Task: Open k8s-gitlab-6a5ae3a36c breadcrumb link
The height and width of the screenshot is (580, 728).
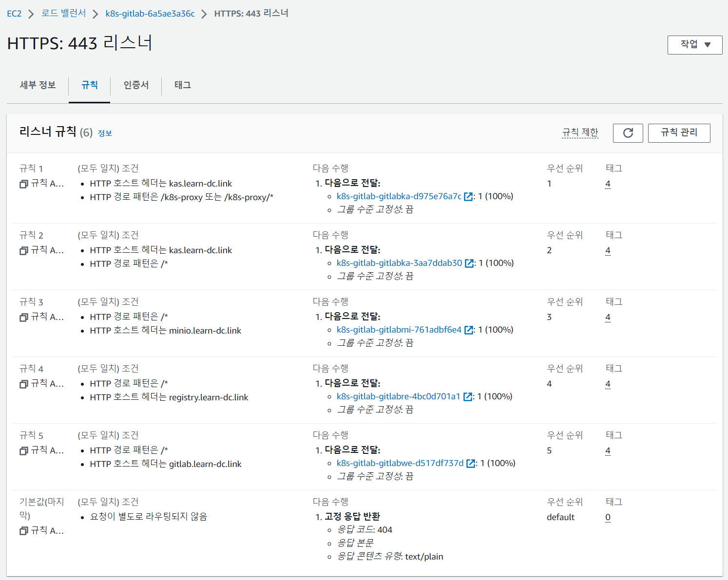Action: 150,14
